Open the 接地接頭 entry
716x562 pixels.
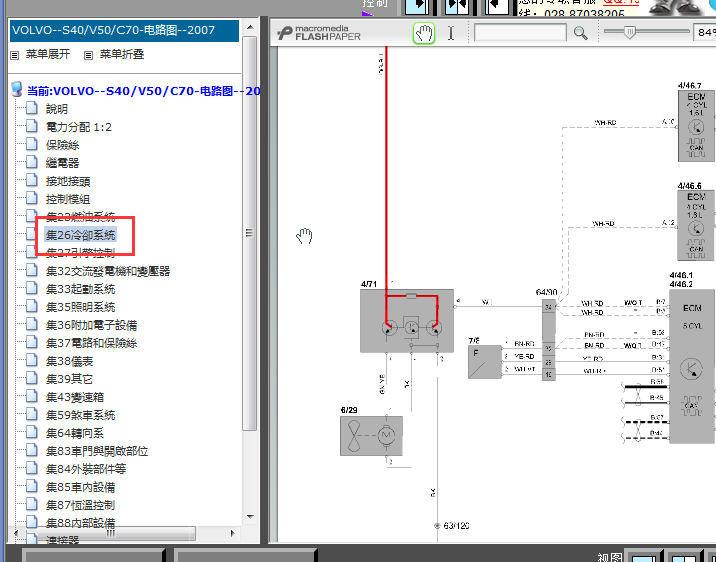(x=68, y=181)
